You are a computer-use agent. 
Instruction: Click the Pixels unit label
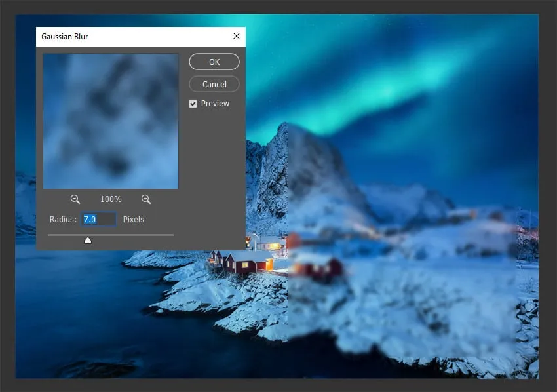tap(134, 220)
